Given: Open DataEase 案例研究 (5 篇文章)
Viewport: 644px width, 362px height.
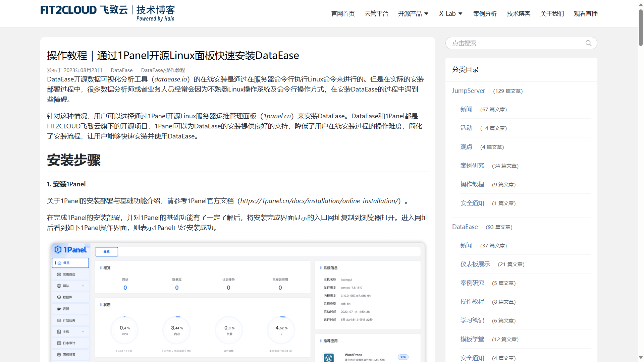Looking at the screenshot, I should click(472, 283).
